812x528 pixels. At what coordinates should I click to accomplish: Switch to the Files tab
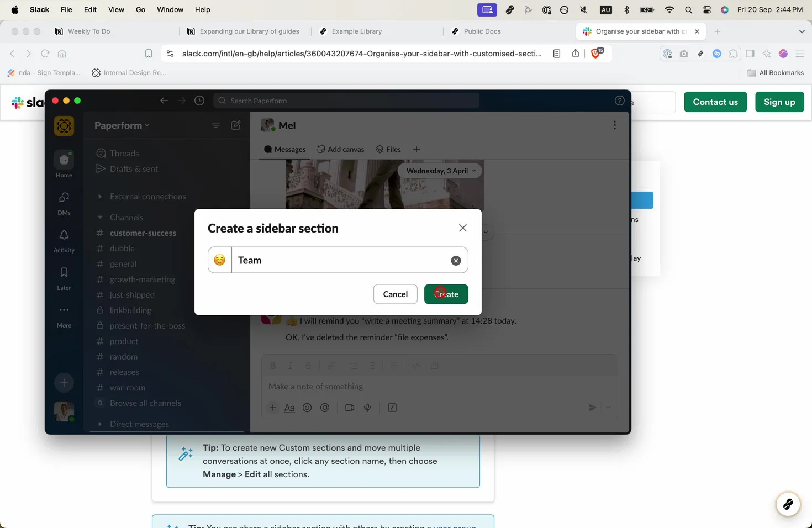[x=388, y=149]
